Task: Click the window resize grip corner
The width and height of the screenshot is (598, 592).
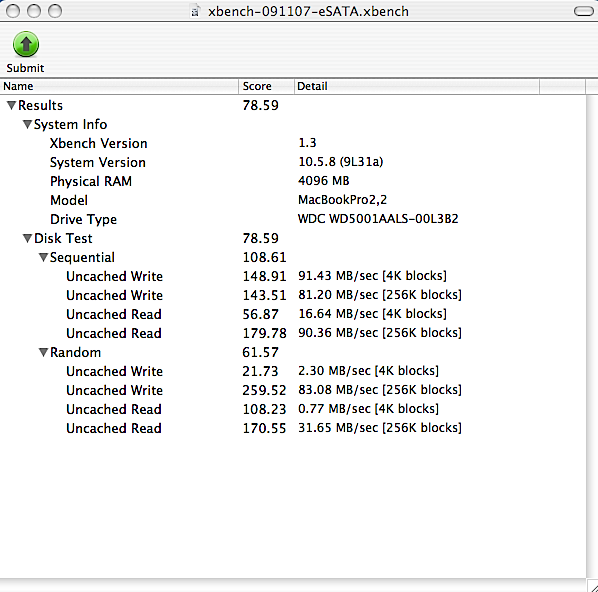Action: pyautogui.click(x=592, y=586)
